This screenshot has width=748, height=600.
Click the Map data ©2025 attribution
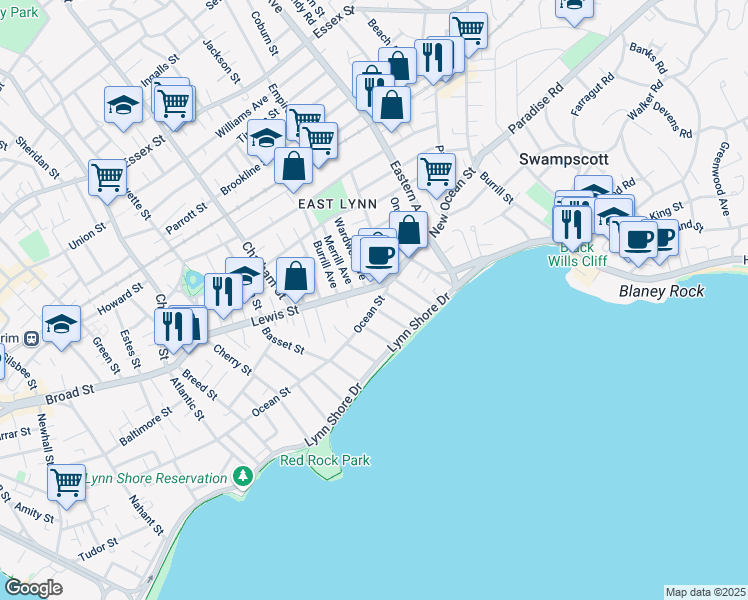[705, 592]
